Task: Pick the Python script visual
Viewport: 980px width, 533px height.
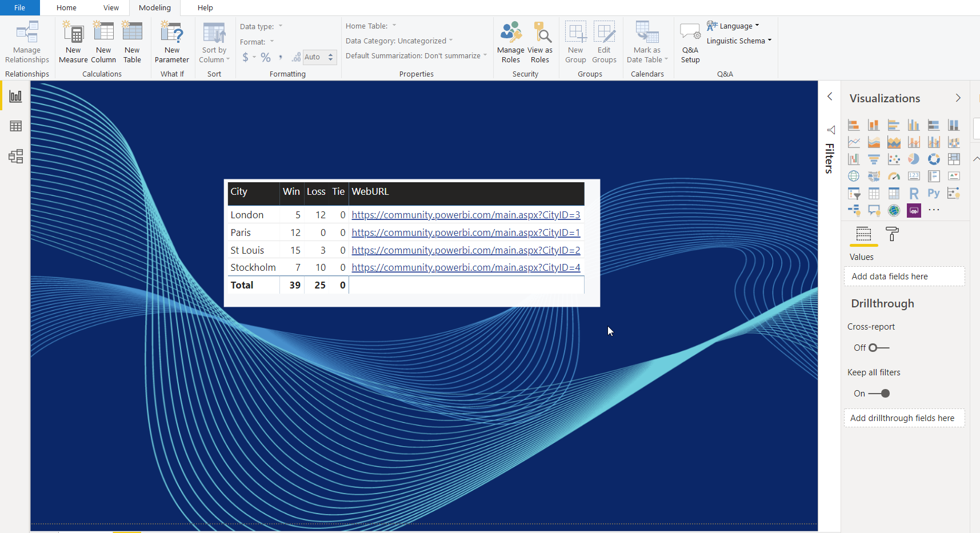Action: click(x=934, y=194)
